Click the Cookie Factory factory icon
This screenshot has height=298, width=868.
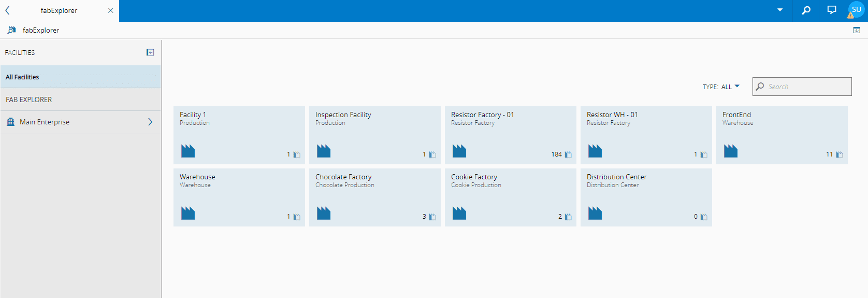click(459, 213)
